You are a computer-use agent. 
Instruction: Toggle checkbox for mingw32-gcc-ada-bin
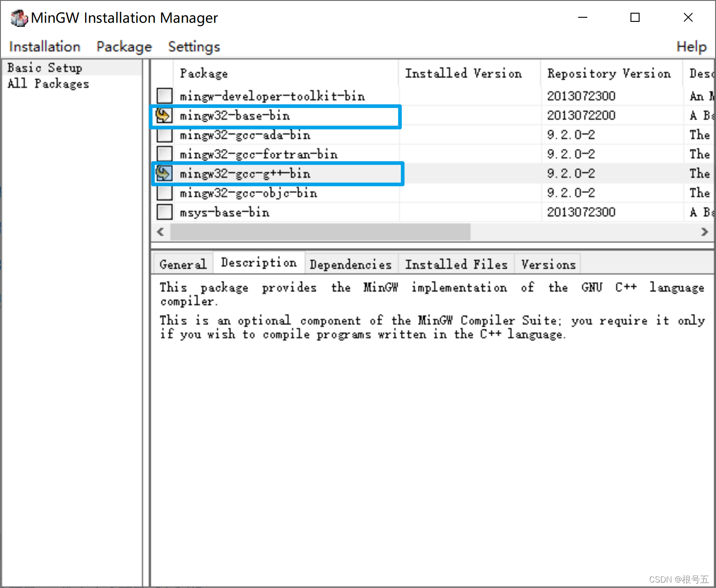pyautogui.click(x=164, y=135)
